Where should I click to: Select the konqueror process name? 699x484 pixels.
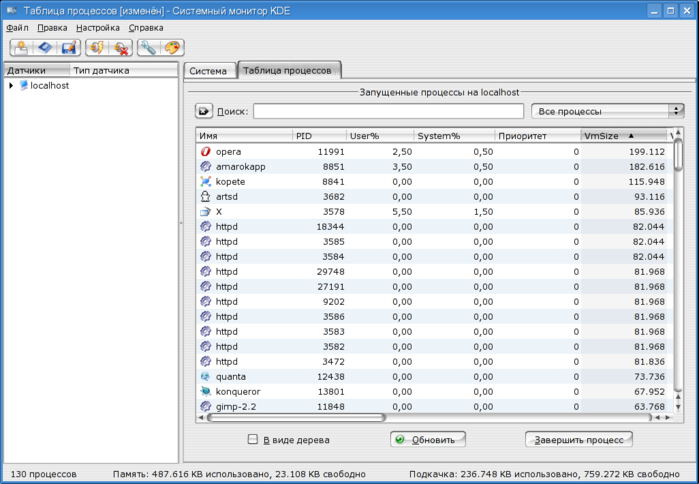coord(238,391)
